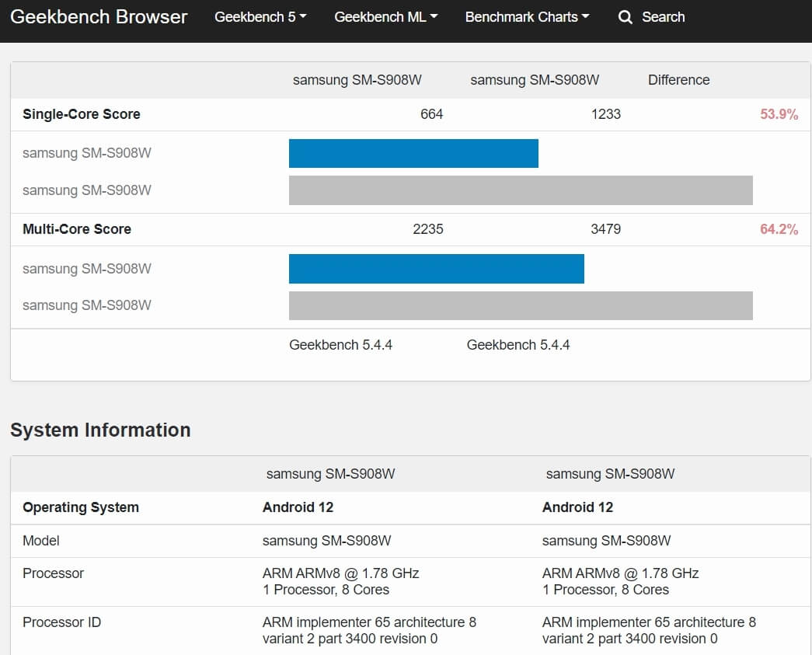The height and width of the screenshot is (655, 812).
Task: Open the Search link in navbar
Action: tap(663, 16)
